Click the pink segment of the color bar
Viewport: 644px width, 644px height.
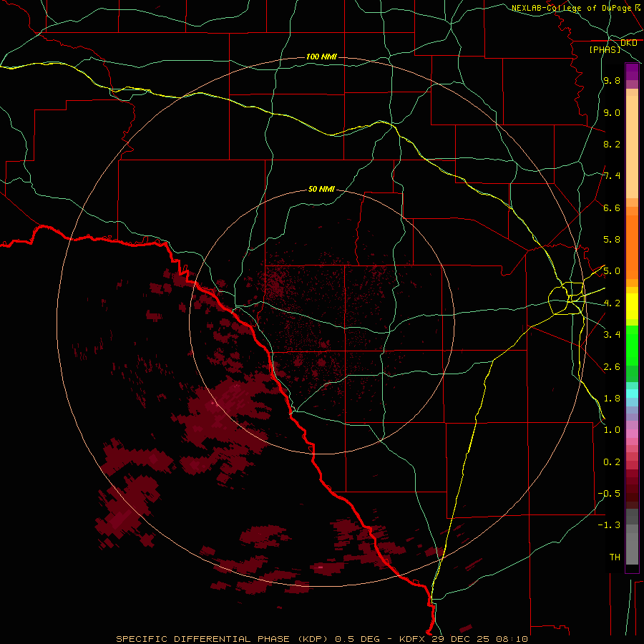point(632,434)
